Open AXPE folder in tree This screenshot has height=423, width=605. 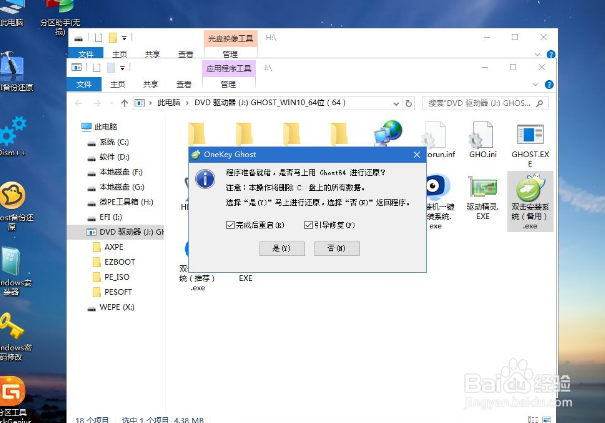pyautogui.click(x=108, y=247)
